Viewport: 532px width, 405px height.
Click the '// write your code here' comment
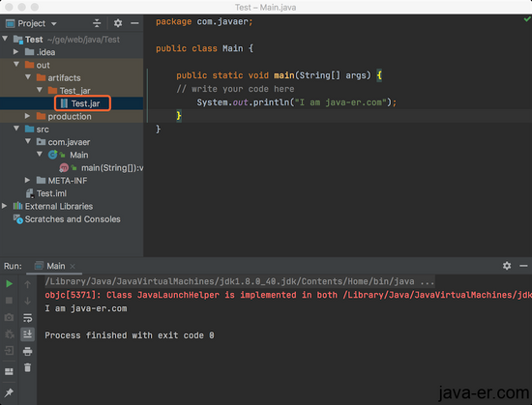(x=235, y=89)
